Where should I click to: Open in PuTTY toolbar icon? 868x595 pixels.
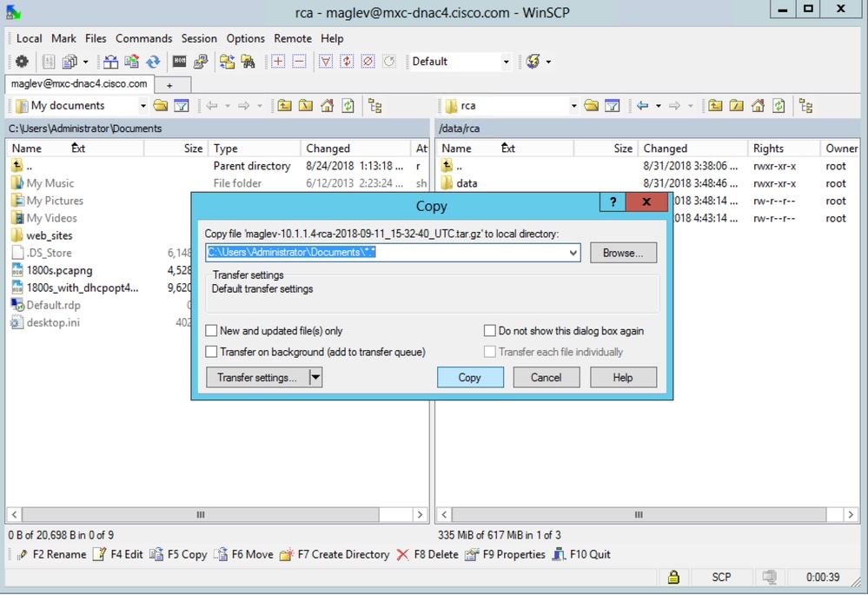201,62
